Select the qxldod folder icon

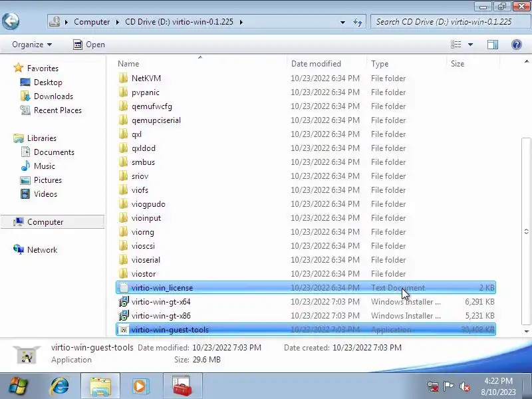coord(123,148)
